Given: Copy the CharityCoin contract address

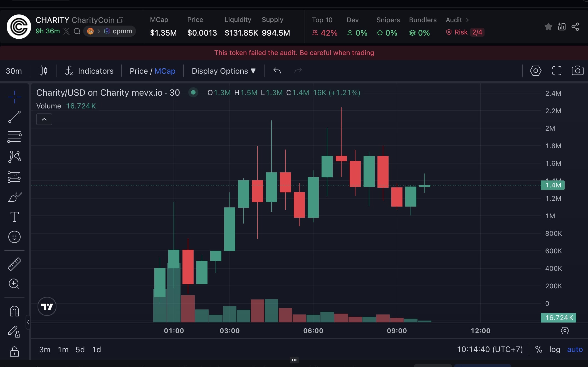Looking at the screenshot, I should click(120, 20).
